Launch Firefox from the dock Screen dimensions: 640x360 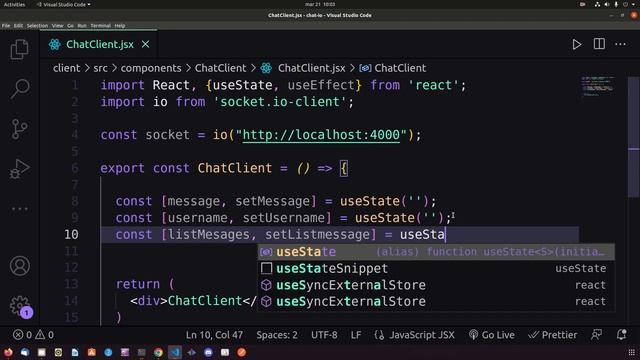[x=8, y=352]
